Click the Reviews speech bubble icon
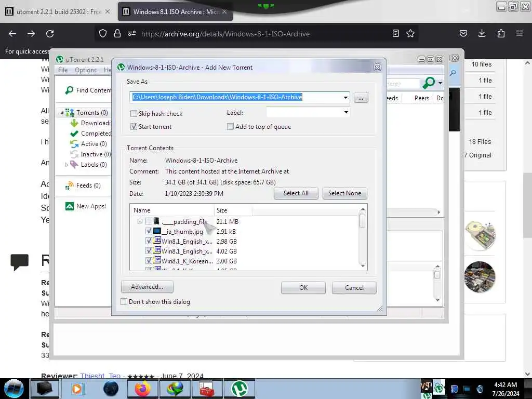Image resolution: width=532 pixels, height=399 pixels. tap(19, 262)
